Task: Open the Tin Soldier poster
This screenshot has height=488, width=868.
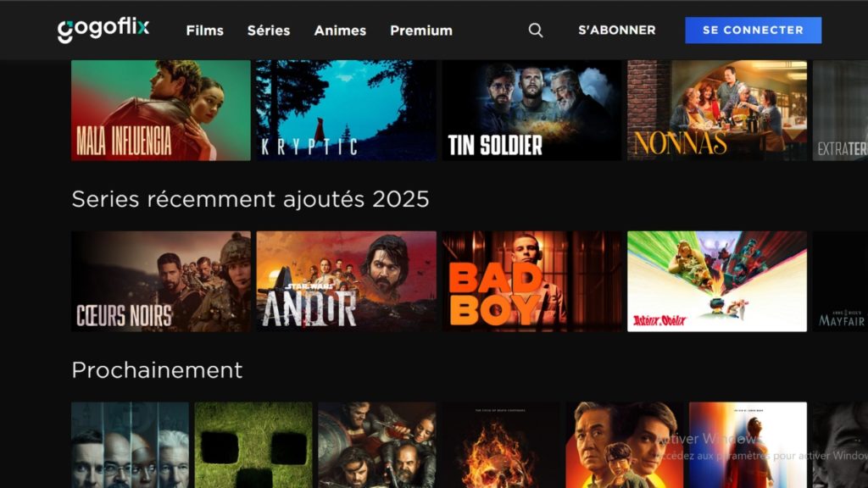Action: [531, 111]
